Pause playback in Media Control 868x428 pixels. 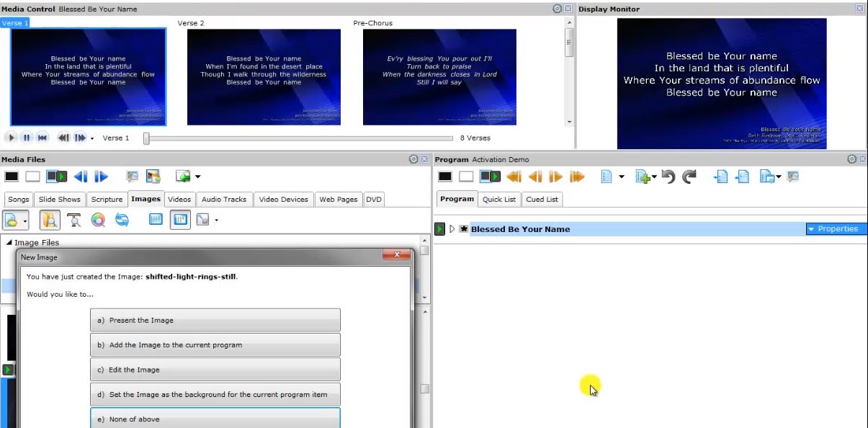coord(27,138)
